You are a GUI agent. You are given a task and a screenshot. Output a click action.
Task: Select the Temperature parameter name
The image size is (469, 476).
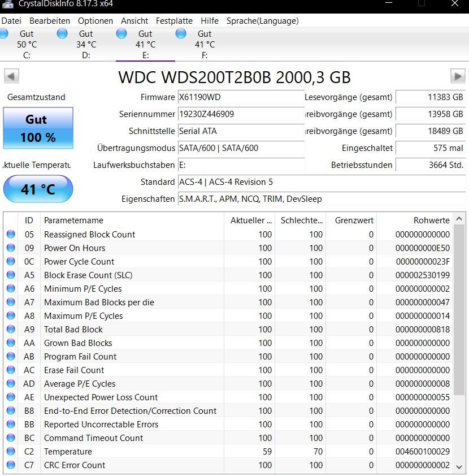[x=68, y=452]
